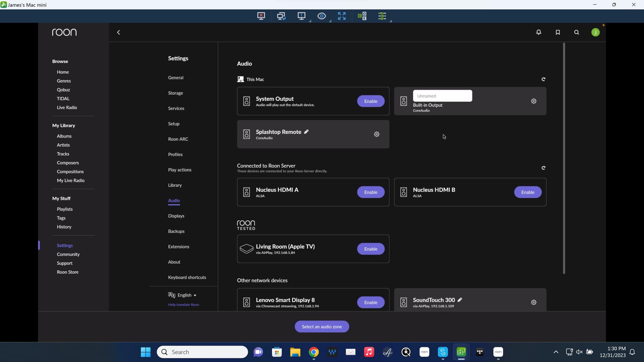The height and width of the screenshot is (362, 644).
Task: Click Select an audio zone button
Action: click(322, 326)
